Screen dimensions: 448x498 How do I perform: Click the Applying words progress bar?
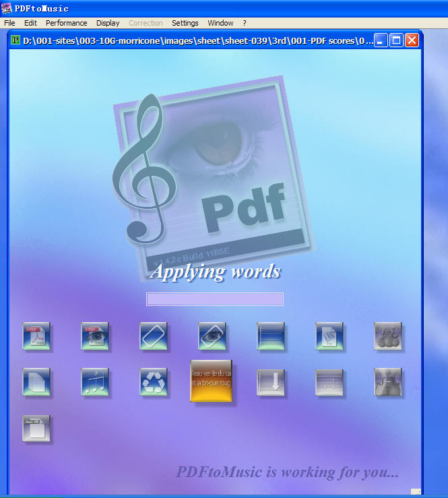click(x=215, y=299)
